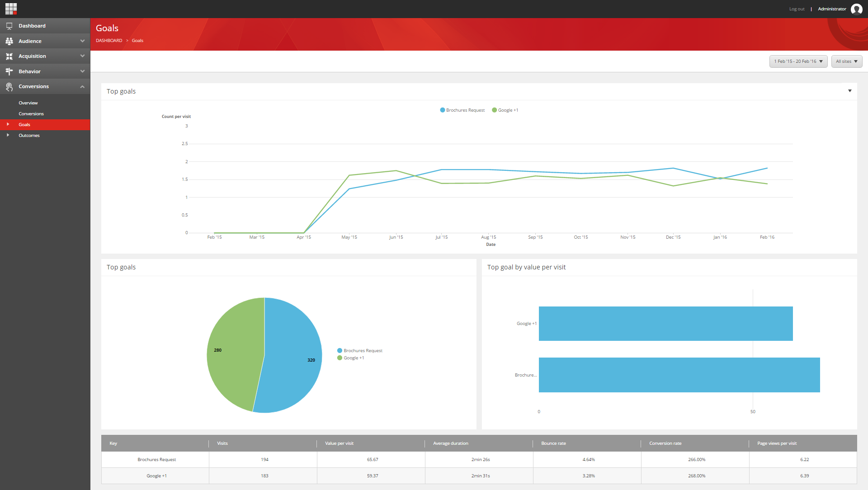Open the All sites dropdown
The image size is (868, 490).
(x=847, y=61)
